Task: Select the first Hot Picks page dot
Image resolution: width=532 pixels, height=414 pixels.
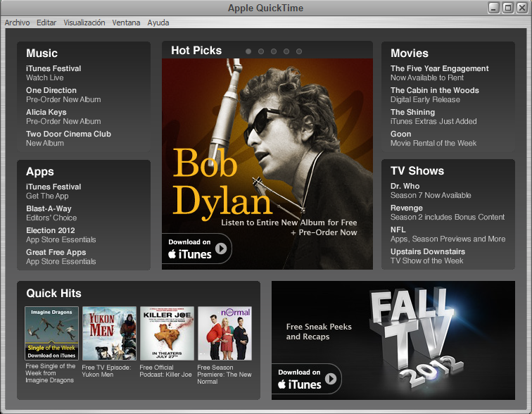Action: tap(248, 51)
